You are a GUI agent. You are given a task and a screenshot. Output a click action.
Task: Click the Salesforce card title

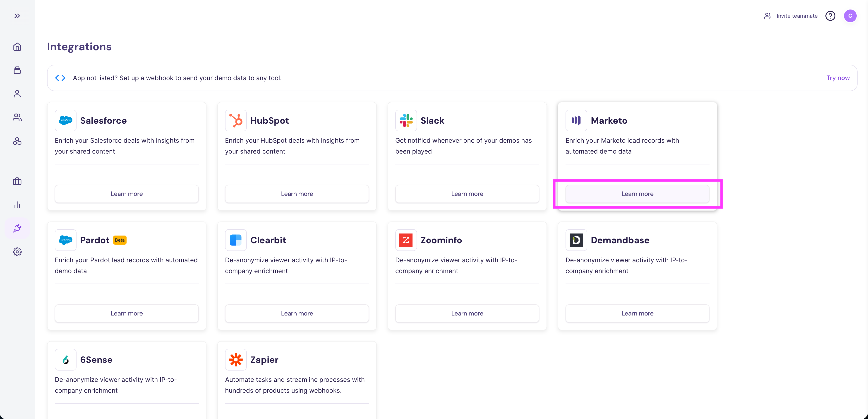click(x=103, y=121)
